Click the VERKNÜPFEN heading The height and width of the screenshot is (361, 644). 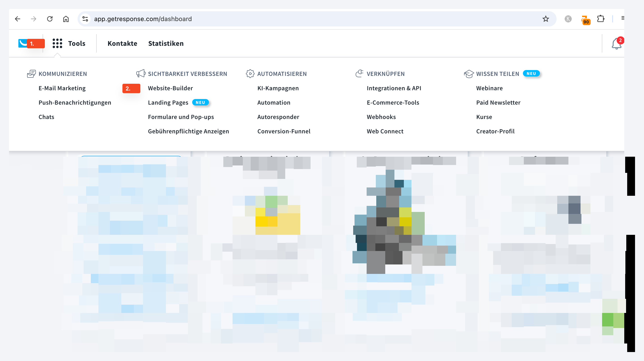385,74
